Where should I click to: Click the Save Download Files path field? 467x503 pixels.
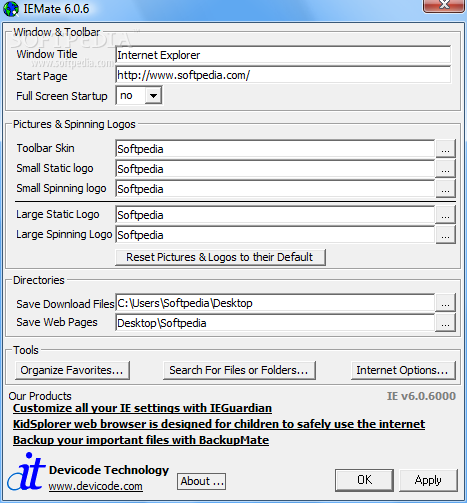[275, 303]
